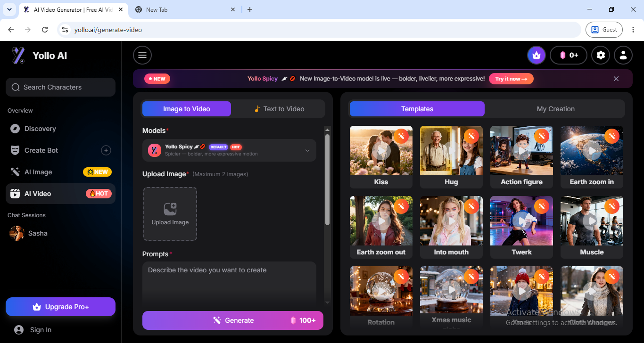Image resolution: width=644 pixels, height=343 pixels.
Task: Open the settings gear icon
Action: pos(601,55)
